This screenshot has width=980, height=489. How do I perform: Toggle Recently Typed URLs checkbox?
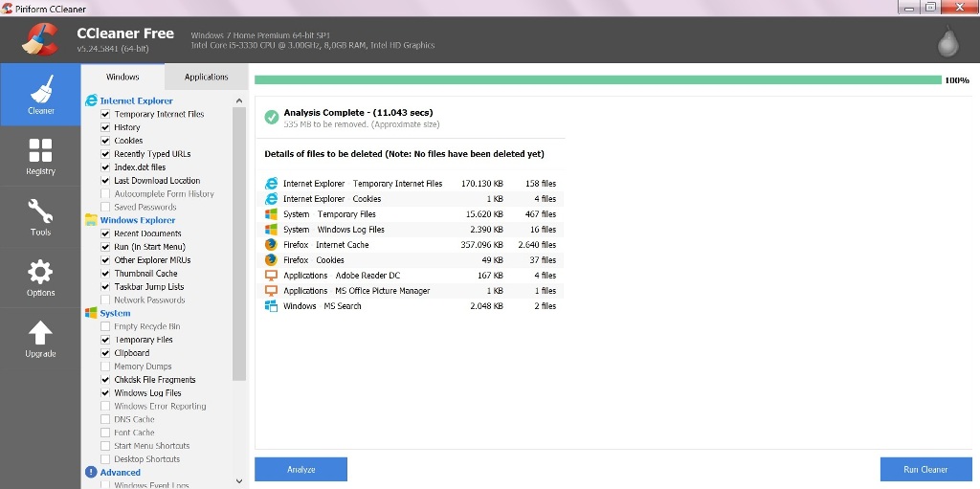[105, 154]
